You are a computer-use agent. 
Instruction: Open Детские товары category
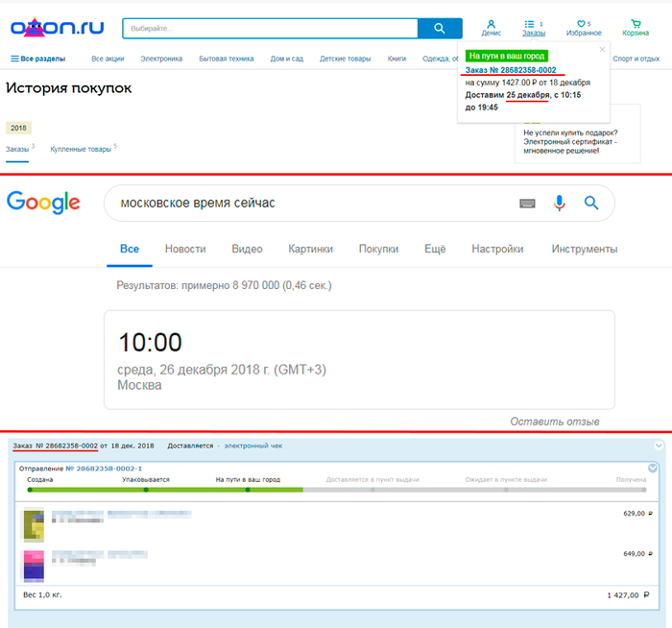346,59
